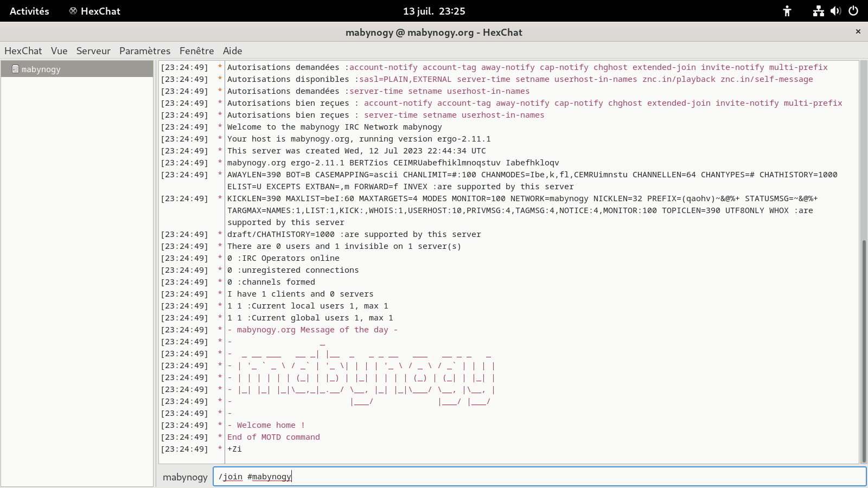Click the message input field
The width and height of the screenshot is (868, 488).
pos(540,477)
